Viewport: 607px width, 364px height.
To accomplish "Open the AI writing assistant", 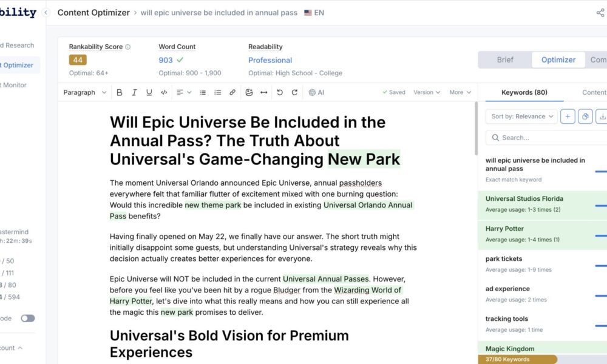I will [x=316, y=92].
